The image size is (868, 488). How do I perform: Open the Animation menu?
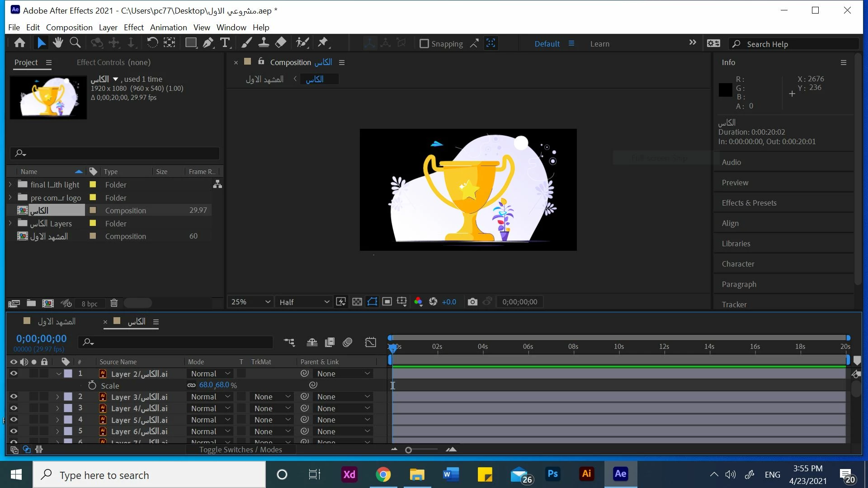[x=168, y=27]
